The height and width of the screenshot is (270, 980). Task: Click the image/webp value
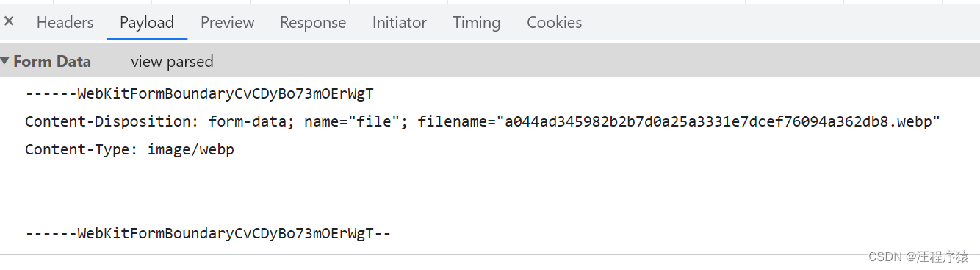click(191, 149)
